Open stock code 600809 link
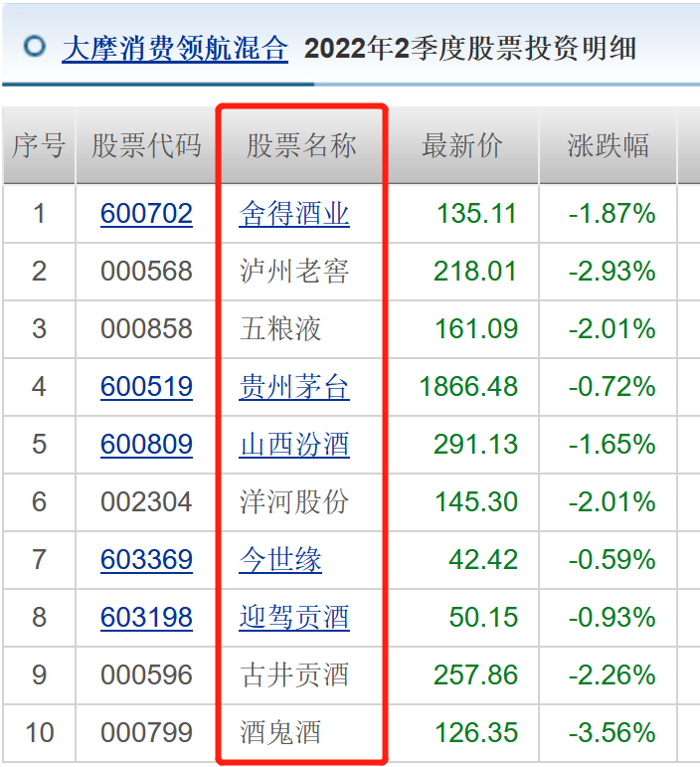 (x=146, y=444)
